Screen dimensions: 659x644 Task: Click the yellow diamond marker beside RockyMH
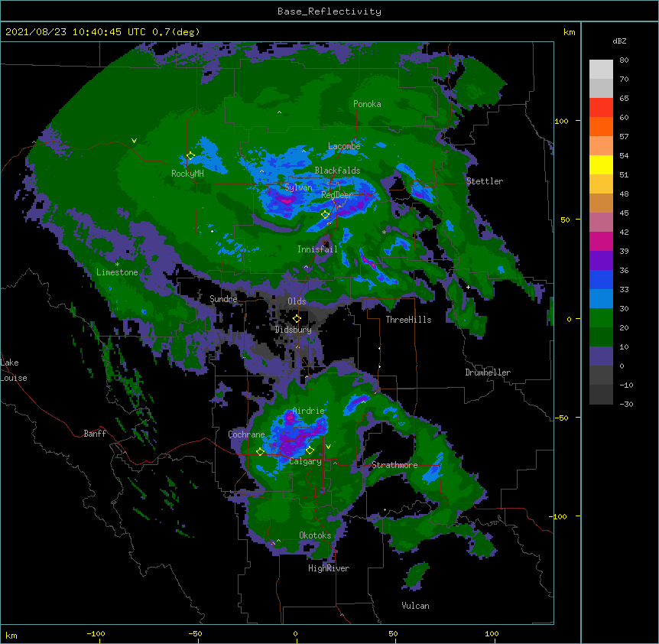pos(190,156)
